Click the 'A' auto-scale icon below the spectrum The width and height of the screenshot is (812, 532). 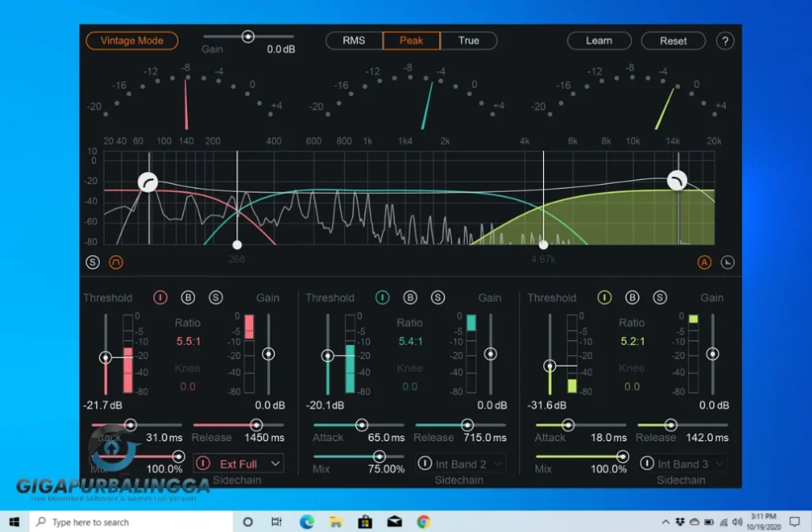[x=704, y=262]
